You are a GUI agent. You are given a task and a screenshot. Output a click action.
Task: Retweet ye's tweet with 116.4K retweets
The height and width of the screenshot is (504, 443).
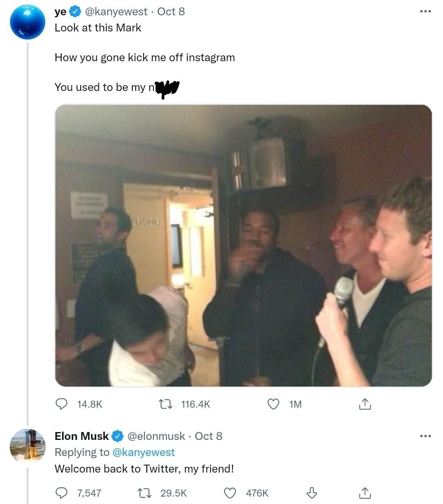point(166,404)
